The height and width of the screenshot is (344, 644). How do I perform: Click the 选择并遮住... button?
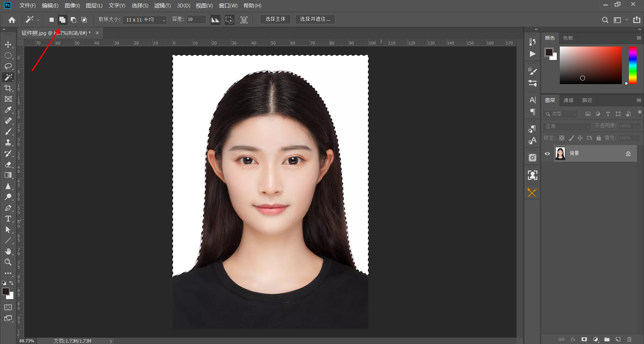pyautogui.click(x=315, y=19)
